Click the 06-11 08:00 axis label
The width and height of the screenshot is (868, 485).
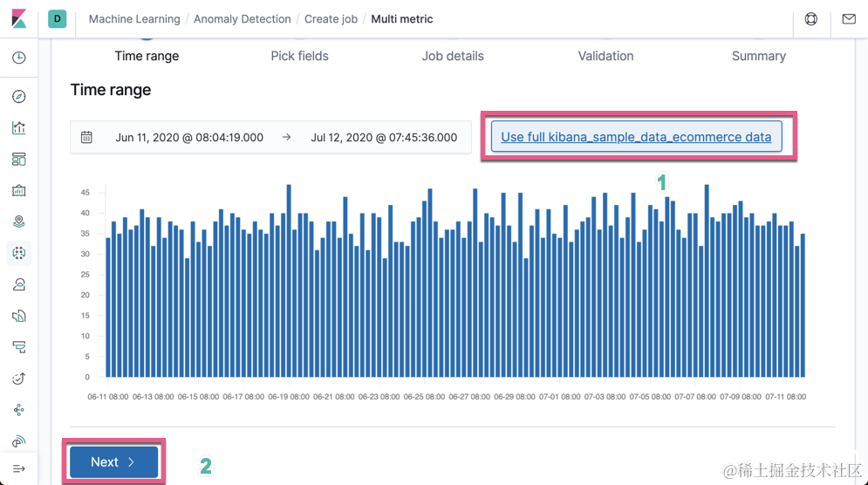point(108,396)
